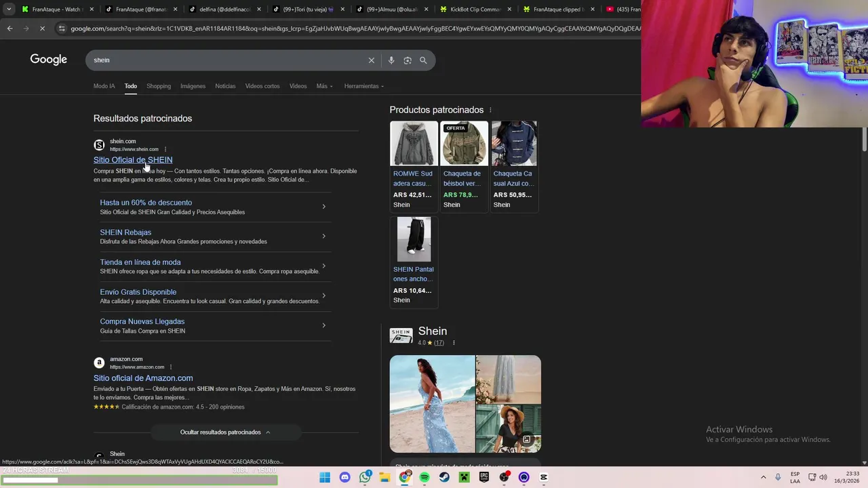
Task: Open three-dot menu beside amazon.com result
Action: [171, 367]
